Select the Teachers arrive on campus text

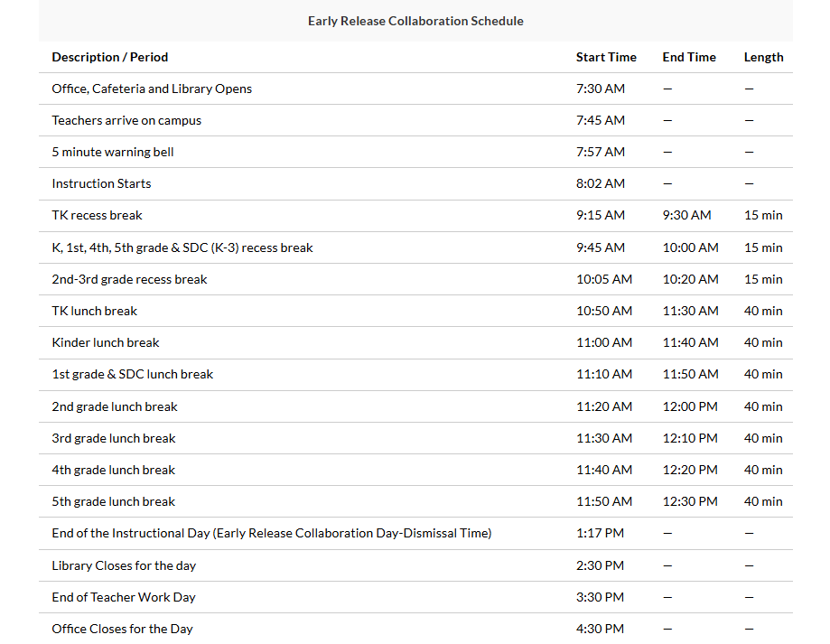coord(126,120)
